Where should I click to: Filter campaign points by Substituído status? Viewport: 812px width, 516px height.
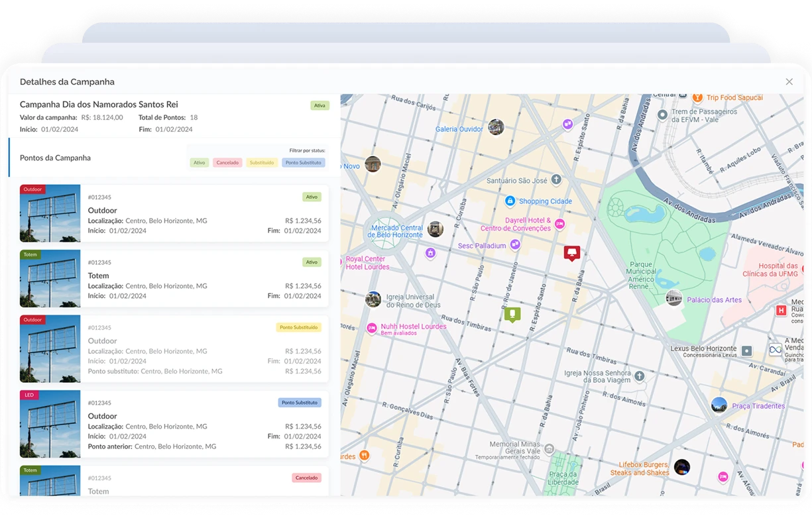(262, 162)
